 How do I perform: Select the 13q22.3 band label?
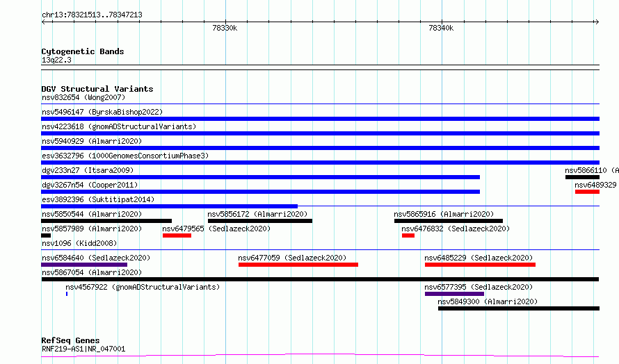coord(56,60)
